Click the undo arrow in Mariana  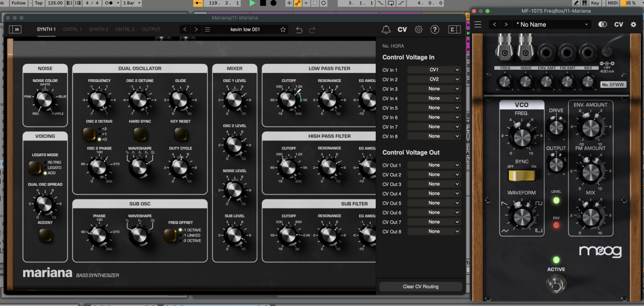299,29
